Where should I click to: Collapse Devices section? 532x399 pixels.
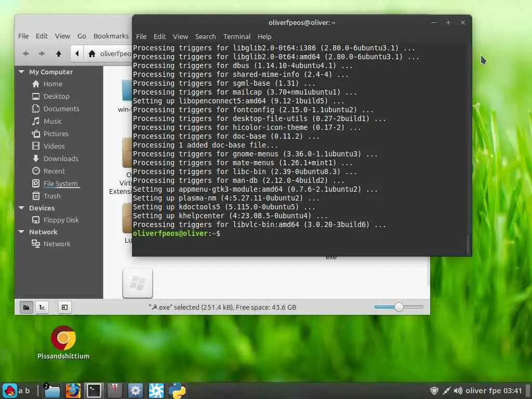pos(21,208)
